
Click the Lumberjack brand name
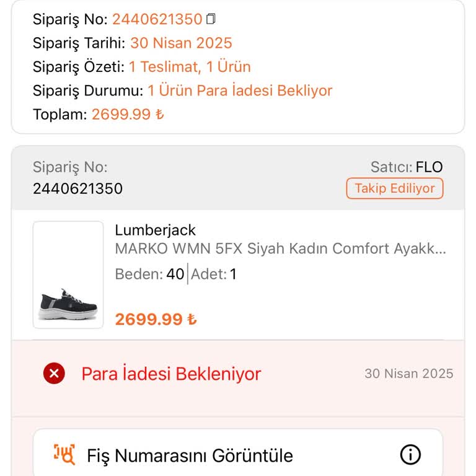tap(155, 230)
